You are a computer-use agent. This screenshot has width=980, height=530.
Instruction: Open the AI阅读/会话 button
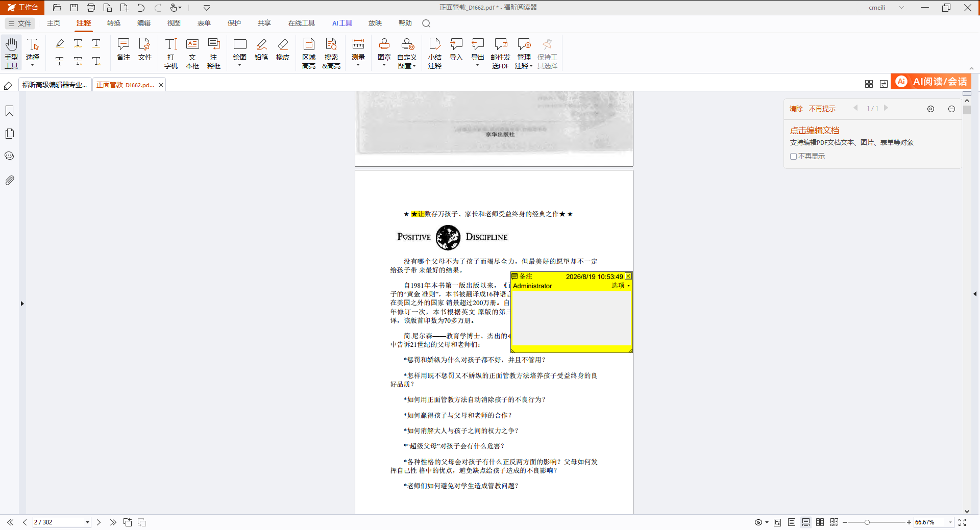(931, 82)
